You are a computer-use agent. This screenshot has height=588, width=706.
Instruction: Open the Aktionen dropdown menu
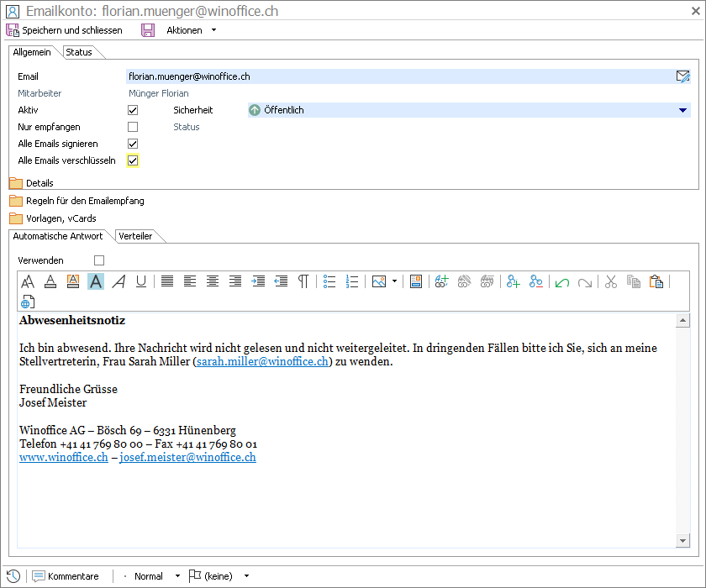pyautogui.click(x=191, y=30)
